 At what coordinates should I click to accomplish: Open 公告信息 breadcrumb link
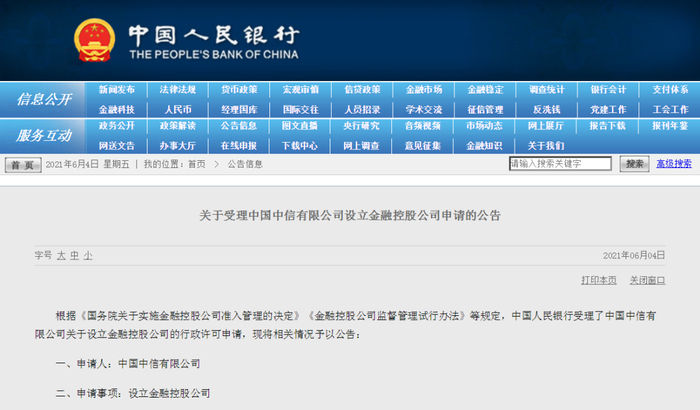click(245, 164)
